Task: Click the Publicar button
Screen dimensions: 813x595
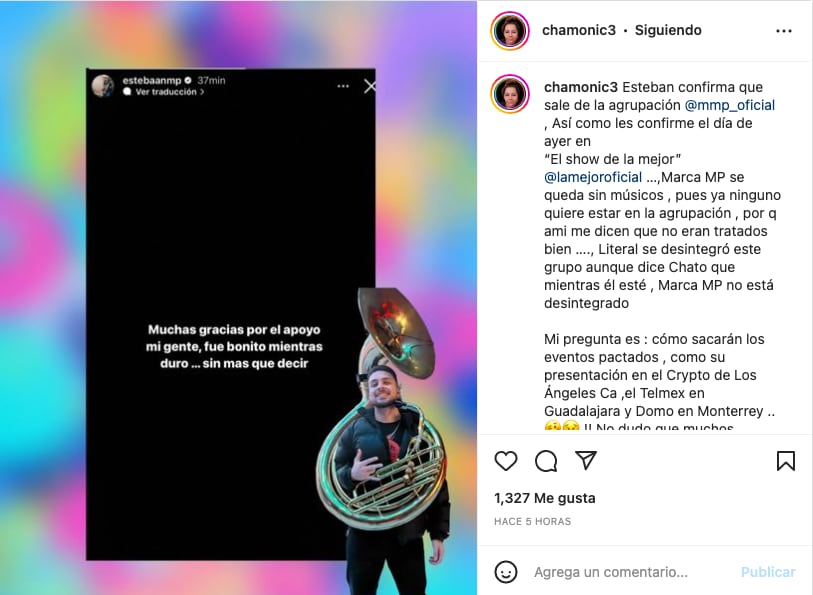Action: 768,572
